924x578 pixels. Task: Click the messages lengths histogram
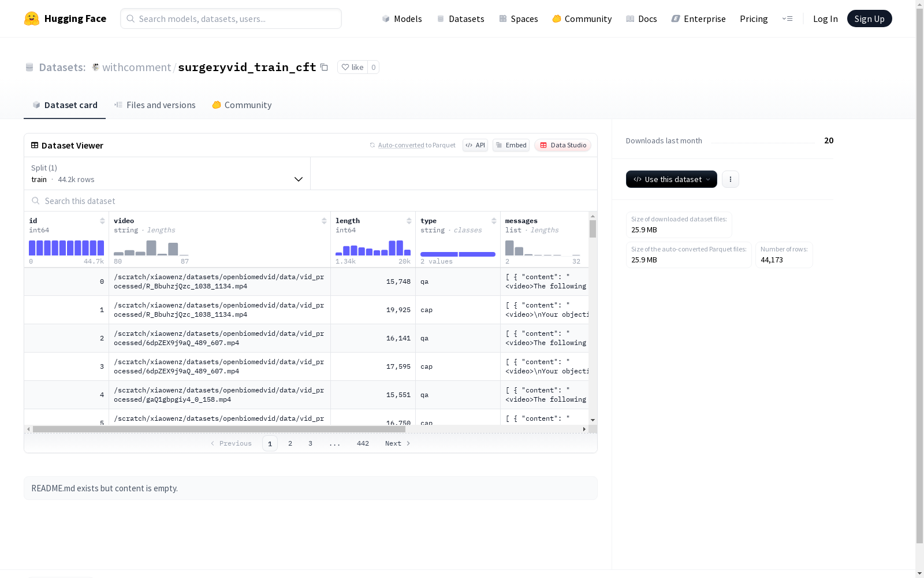[x=543, y=248]
